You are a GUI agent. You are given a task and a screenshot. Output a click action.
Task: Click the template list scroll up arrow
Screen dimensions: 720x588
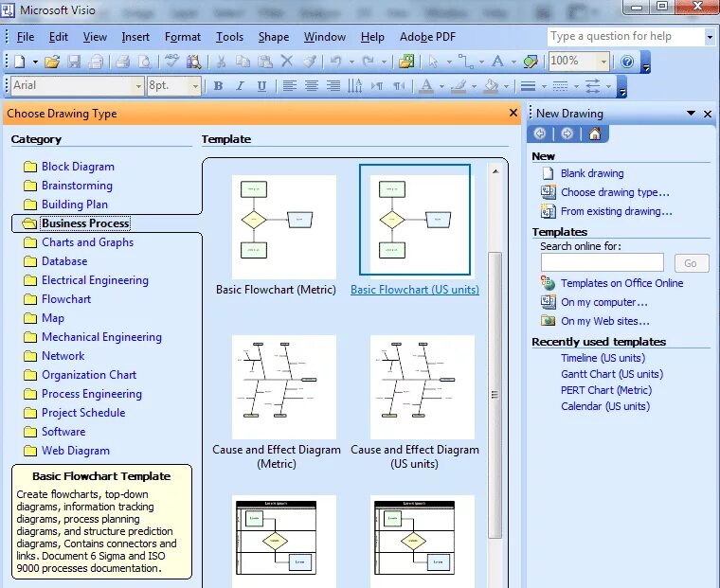point(495,171)
